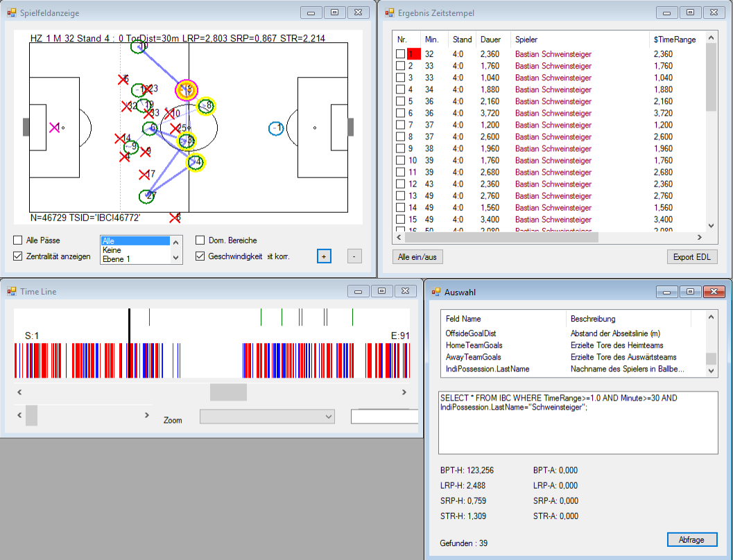
Task: Click the Dauer column header
Action: 490,40
